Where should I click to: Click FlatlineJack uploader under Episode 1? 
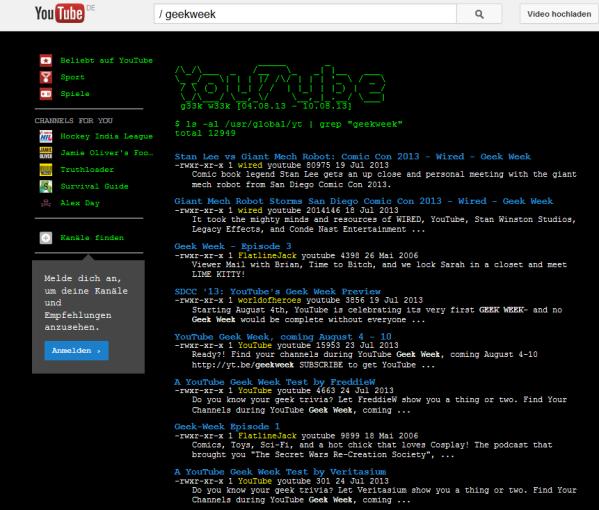[x=267, y=436]
